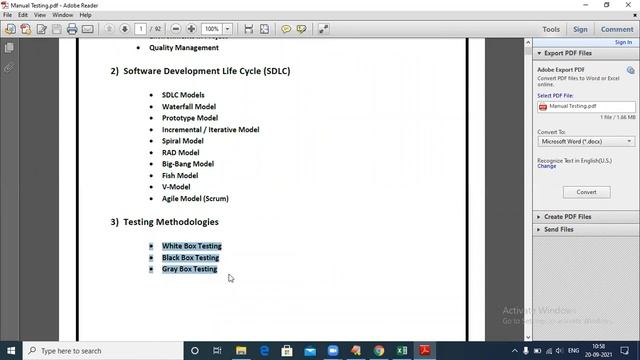This screenshot has height=360, width=640.
Task: Open Task View on the taskbar
Action: pos(217,351)
